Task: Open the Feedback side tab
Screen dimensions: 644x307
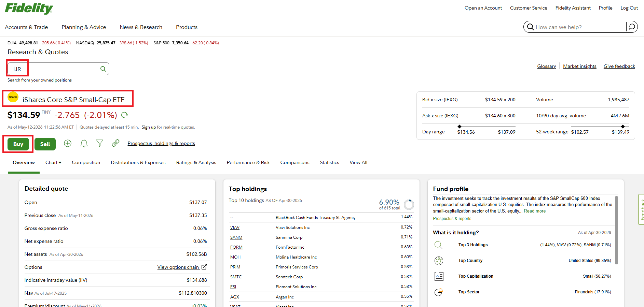Action: (x=641, y=209)
